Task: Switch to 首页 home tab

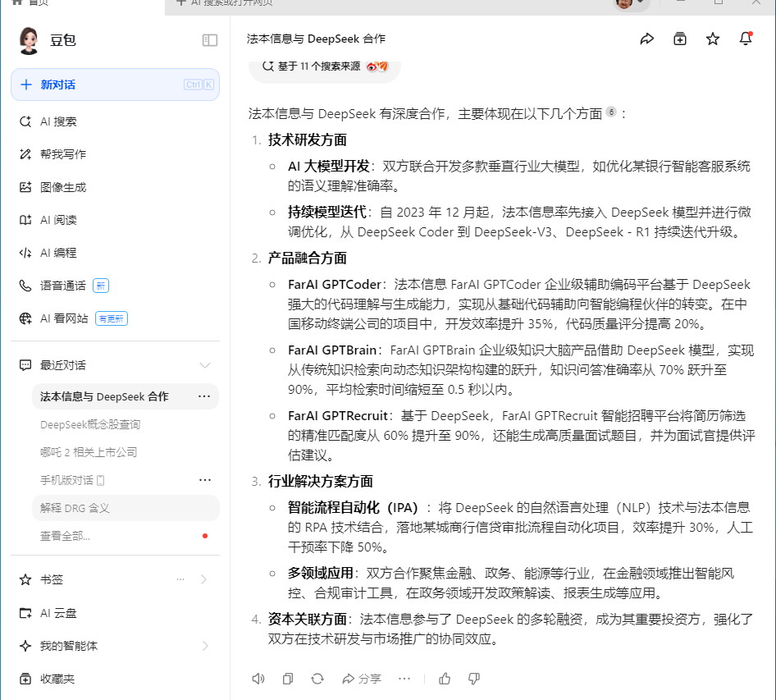Action: pos(30,3)
